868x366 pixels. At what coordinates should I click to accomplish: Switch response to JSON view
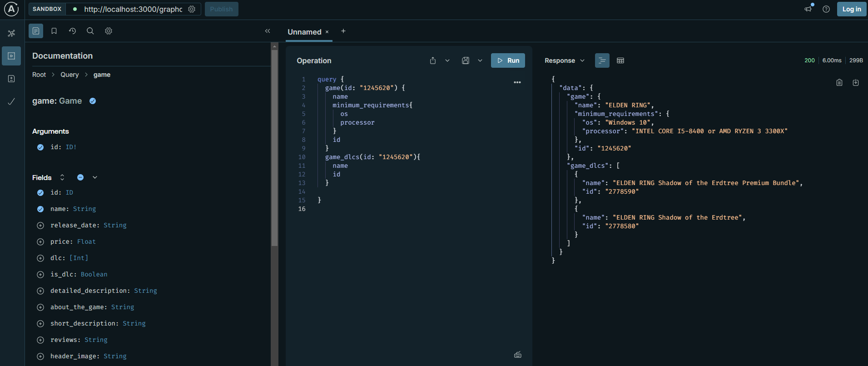tap(602, 60)
